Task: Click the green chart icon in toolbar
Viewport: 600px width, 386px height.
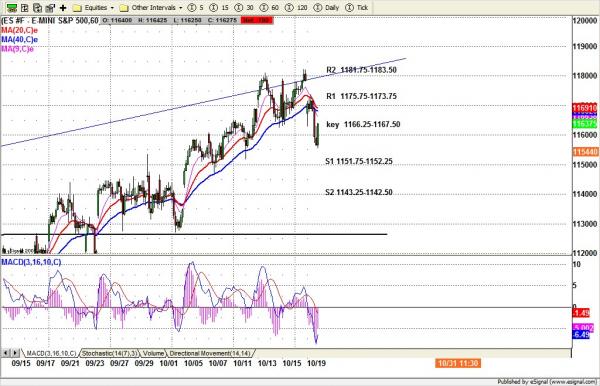Action: click(x=11, y=8)
